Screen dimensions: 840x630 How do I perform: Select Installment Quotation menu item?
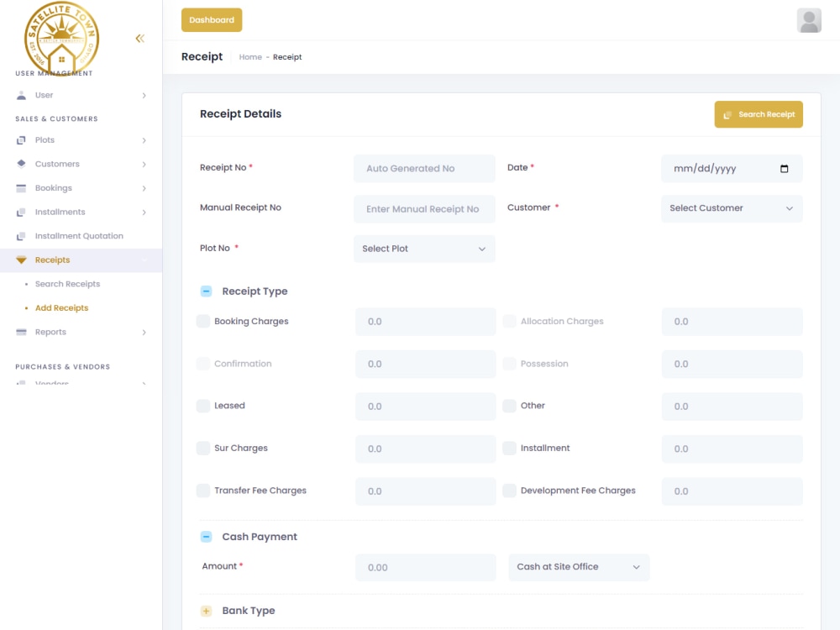(79, 236)
